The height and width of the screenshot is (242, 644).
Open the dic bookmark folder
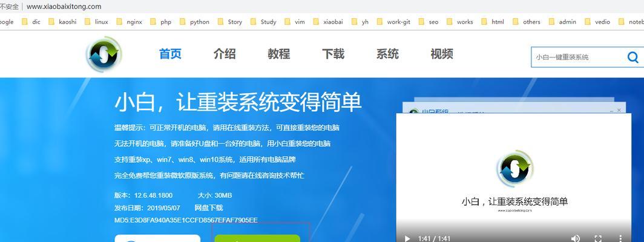31,22
